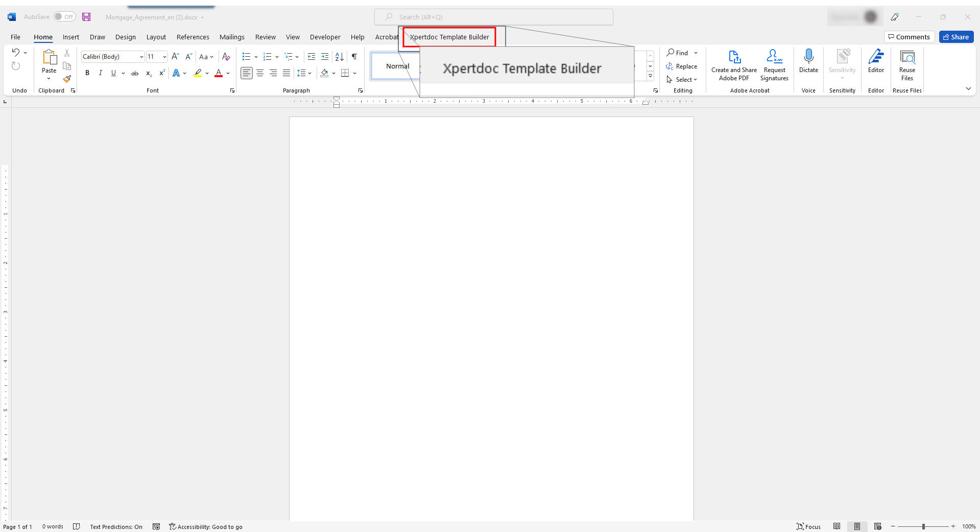Toggle Subscript formatting

coord(149,73)
